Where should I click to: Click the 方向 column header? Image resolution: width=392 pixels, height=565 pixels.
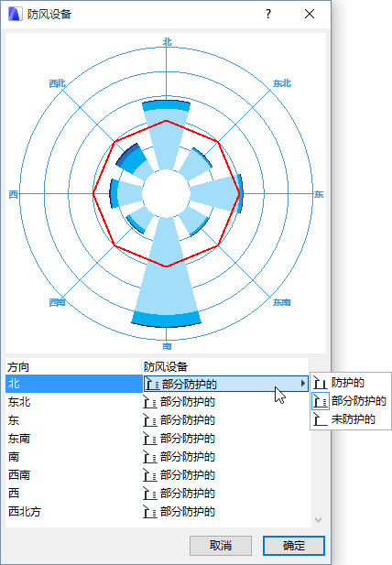pyautogui.click(x=74, y=367)
